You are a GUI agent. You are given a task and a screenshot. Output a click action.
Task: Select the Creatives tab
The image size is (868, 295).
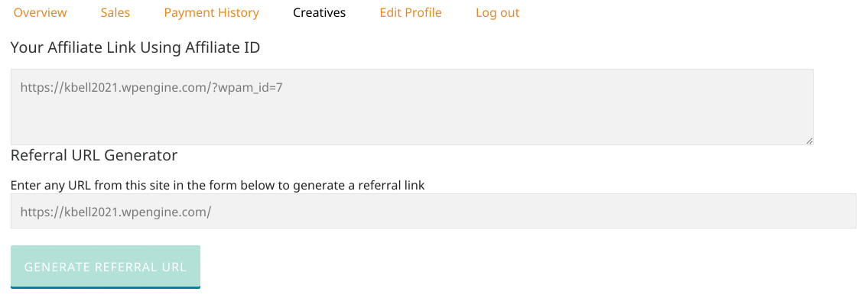point(320,13)
